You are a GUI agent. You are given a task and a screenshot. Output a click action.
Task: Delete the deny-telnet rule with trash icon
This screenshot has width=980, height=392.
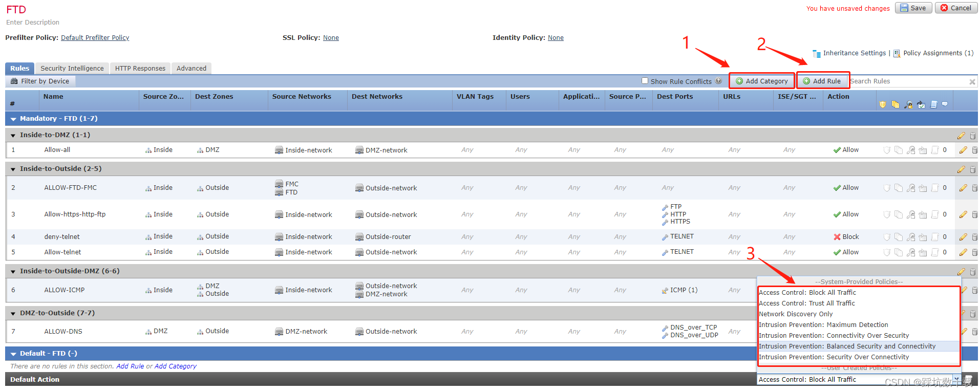pos(974,237)
